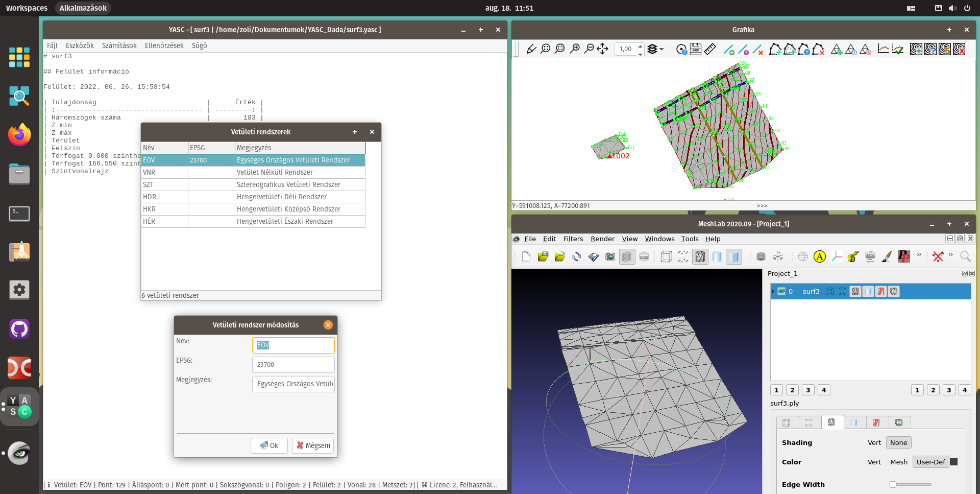This screenshot has width=980, height=494.
Task: Open the Filters menu in MeshLab
Action: (x=573, y=239)
